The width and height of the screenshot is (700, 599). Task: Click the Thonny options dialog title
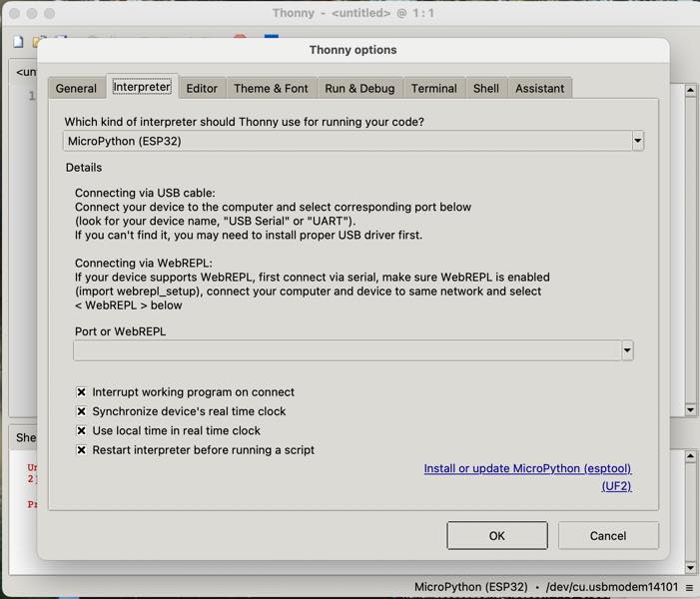coord(353,50)
